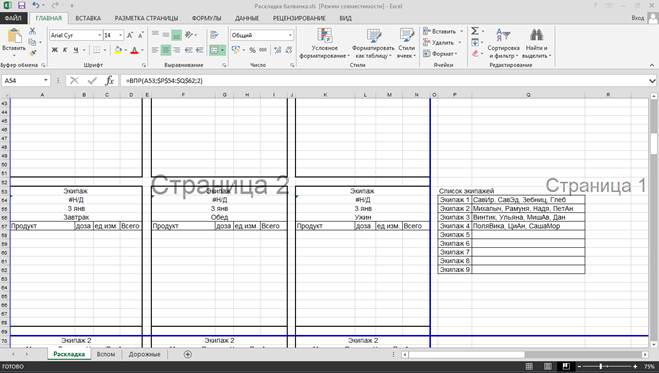Undo the last action
This screenshot has height=373, width=659.
tap(36, 5)
